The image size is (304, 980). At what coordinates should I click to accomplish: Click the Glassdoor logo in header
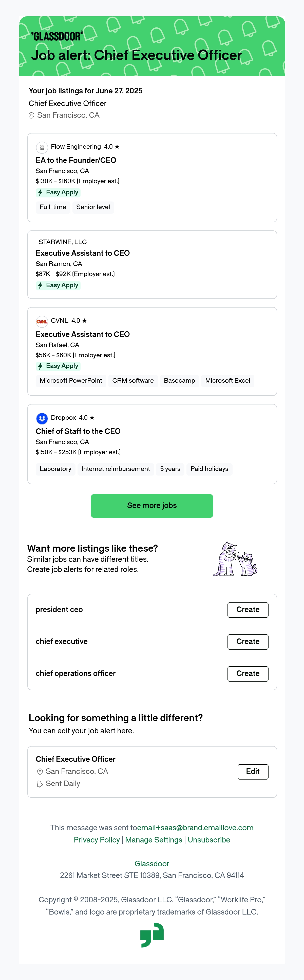coord(57,36)
